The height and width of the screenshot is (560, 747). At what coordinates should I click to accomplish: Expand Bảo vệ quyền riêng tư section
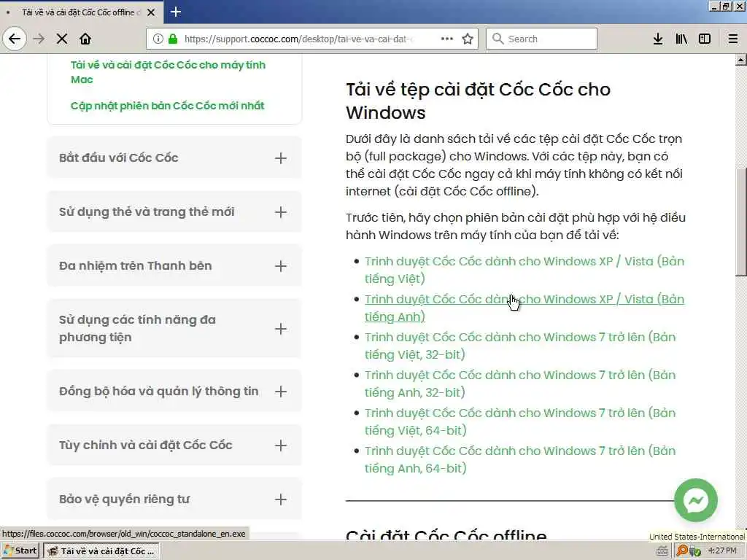pos(174,499)
